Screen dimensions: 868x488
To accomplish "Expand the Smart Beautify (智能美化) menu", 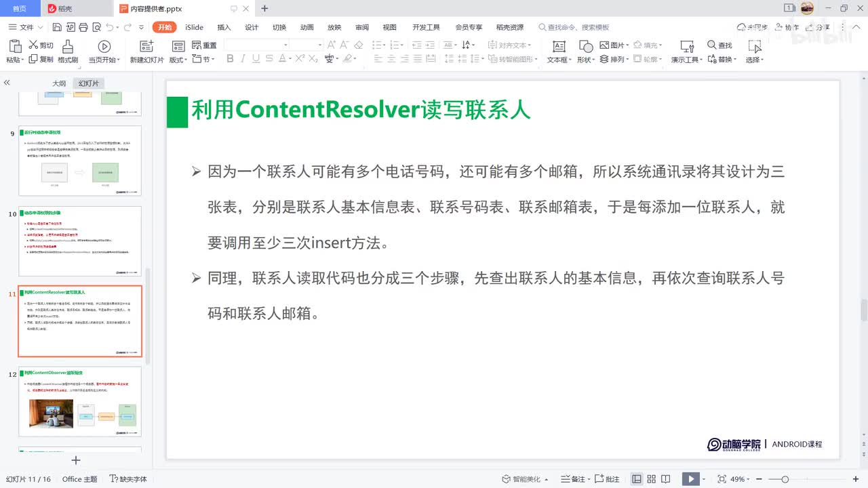I will point(526,479).
